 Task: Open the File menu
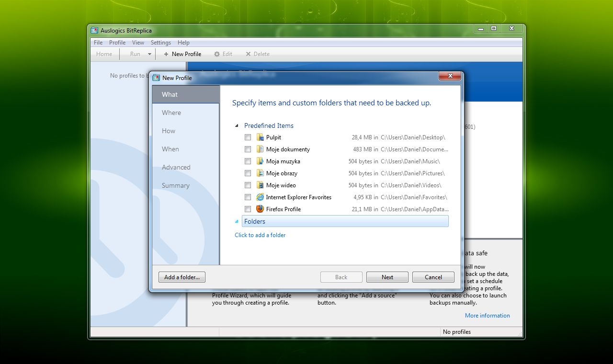pos(98,43)
